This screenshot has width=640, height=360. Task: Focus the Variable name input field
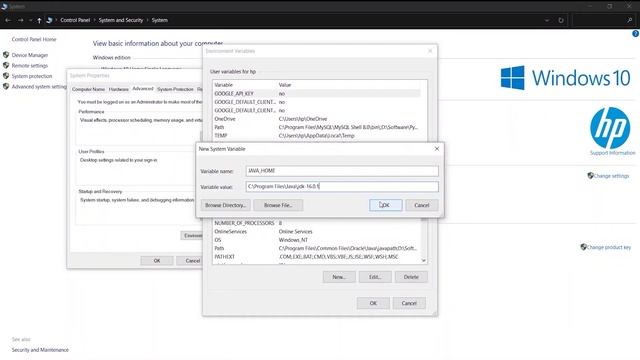[342, 171]
